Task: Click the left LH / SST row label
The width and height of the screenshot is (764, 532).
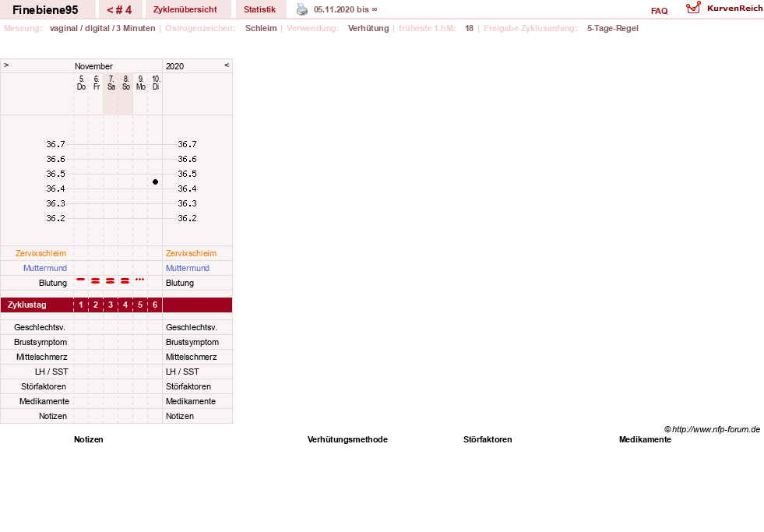Action: (51, 372)
